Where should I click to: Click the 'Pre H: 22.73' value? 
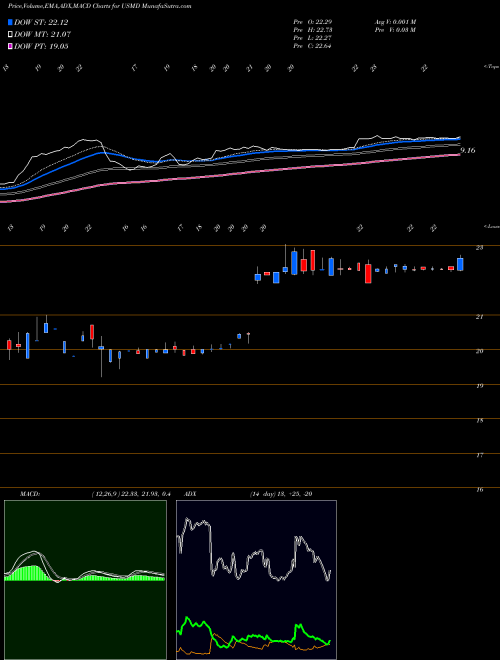coord(313,30)
